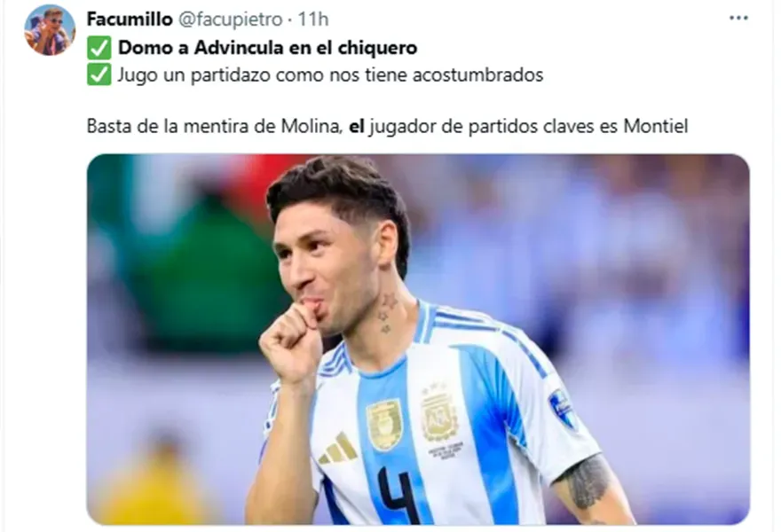Click the green checkmark beside Domo a Advincula
The width and height of the screenshot is (781, 532).
(x=99, y=48)
